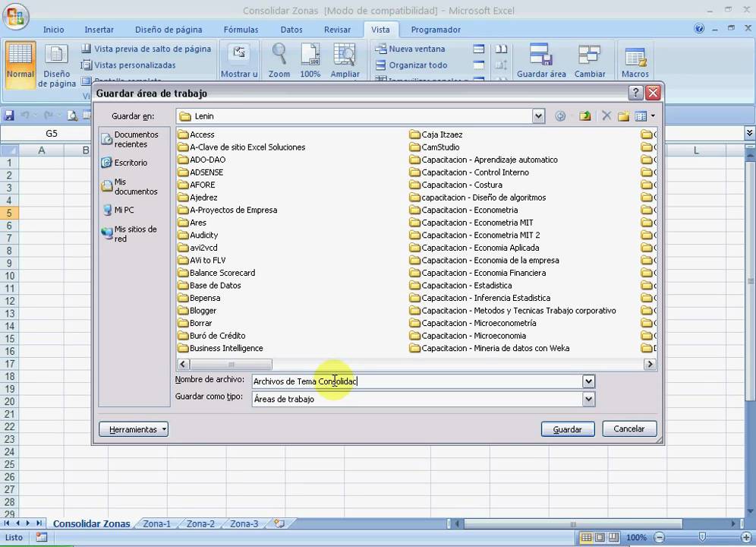This screenshot has width=756, height=547.
Task: Open Vistas personalizadas
Action: point(128,65)
